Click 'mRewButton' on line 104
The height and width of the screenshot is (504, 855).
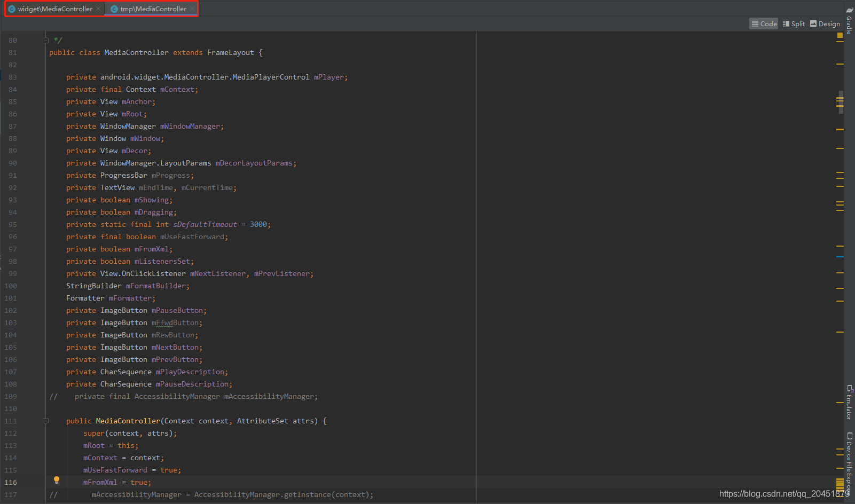[172, 335]
